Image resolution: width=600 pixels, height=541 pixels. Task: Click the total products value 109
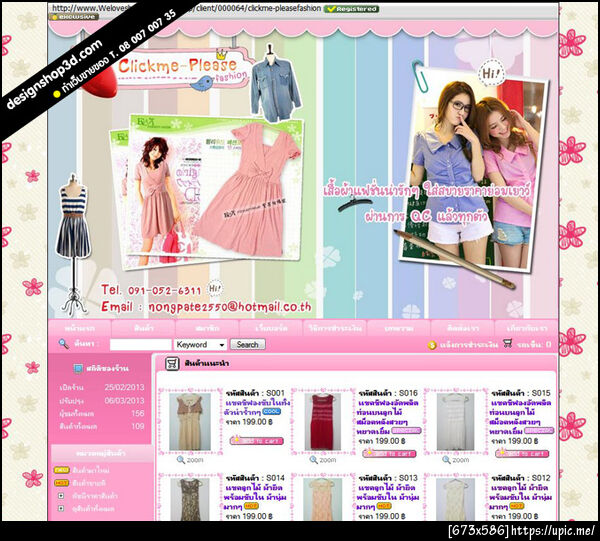(x=138, y=426)
